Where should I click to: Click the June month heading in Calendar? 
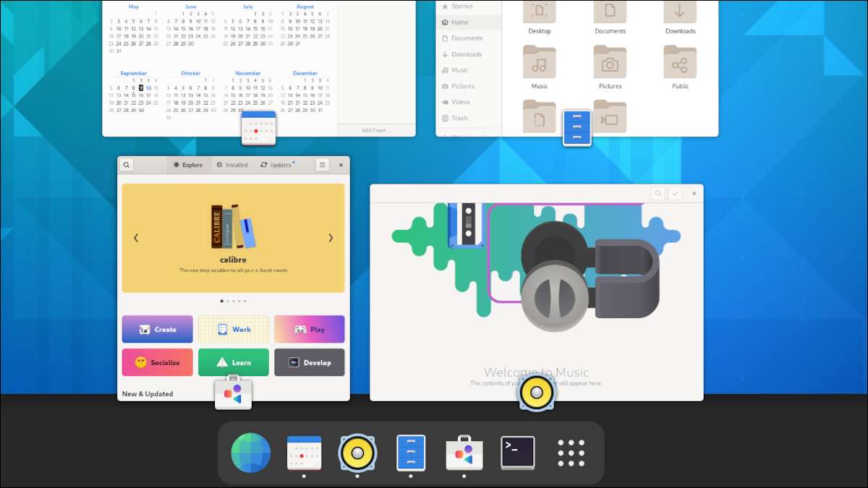191,7
